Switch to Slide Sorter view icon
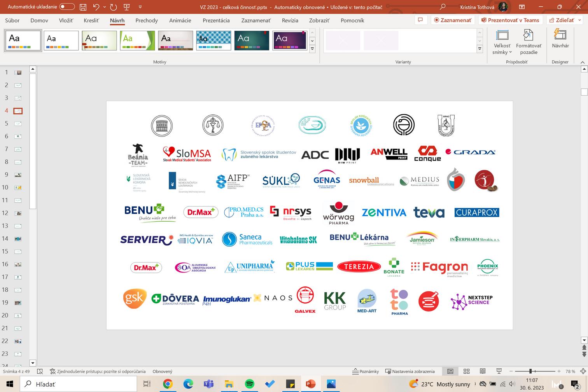 pos(467,371)
